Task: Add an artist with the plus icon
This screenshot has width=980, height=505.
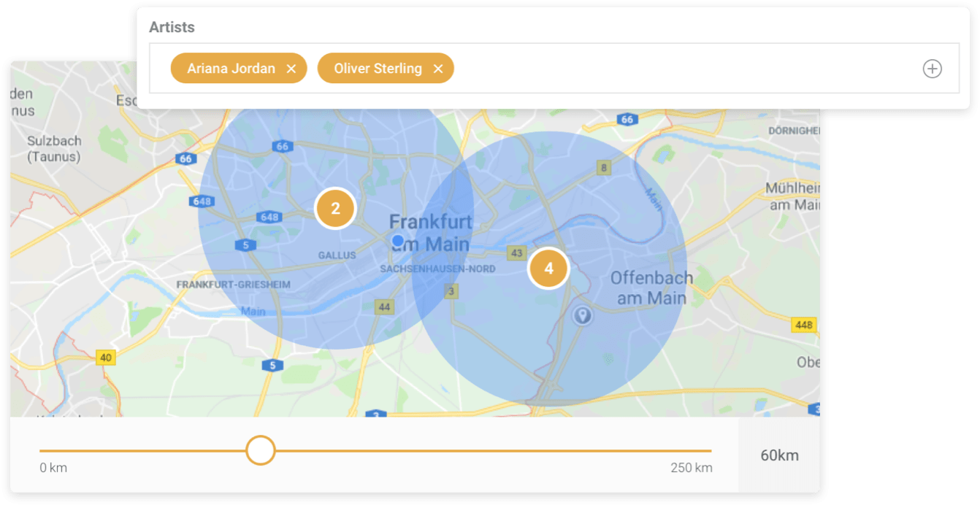Action: (933, 69)
